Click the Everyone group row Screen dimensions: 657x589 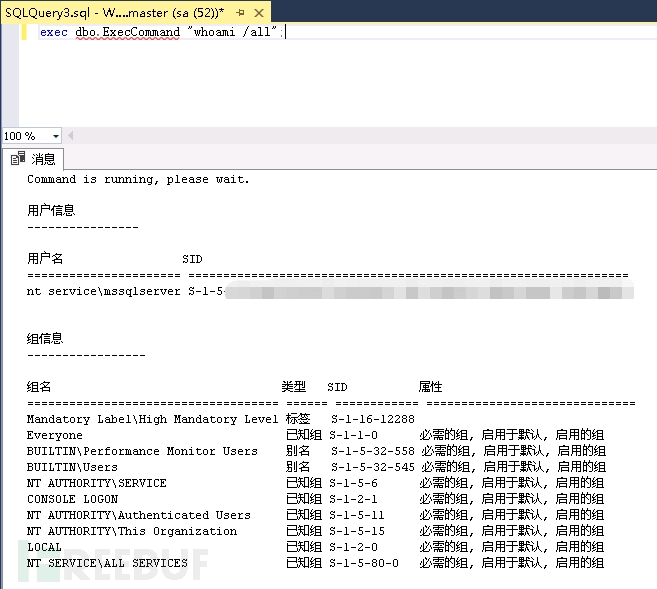(x=315, y=435)
